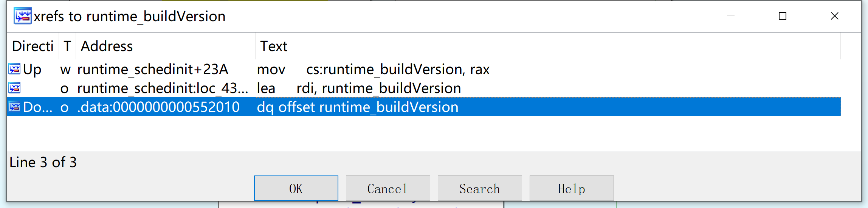Click the lea rdi, runtime_buildVersion text
Viewport: 868px width, 208px height.
[x=359, y=88]
